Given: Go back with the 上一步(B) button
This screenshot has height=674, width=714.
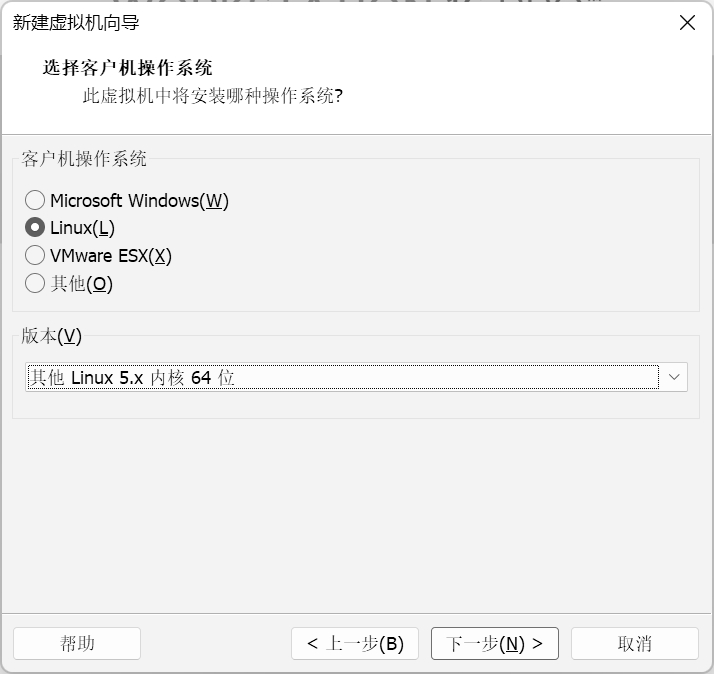Looking at the screenshot, I should pos(355,643).
